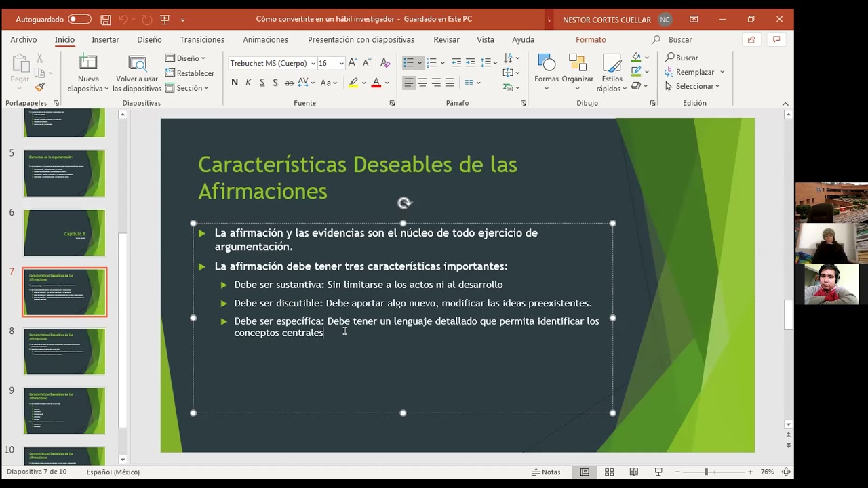Click shape outline pen icon
The height and width of the screenshot is (488, 868).
(x=636, y=71)
